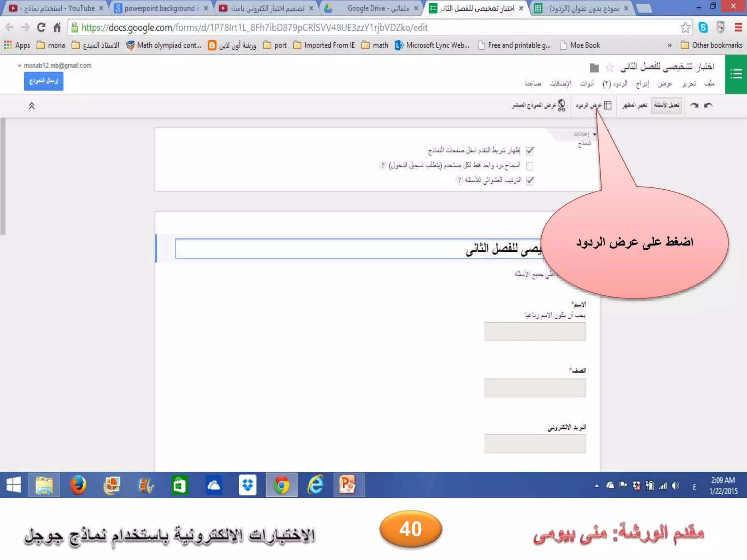This screenshot has height=560, width=747.
Task: Bookmark this page with star icon
Action: point(685,27)
